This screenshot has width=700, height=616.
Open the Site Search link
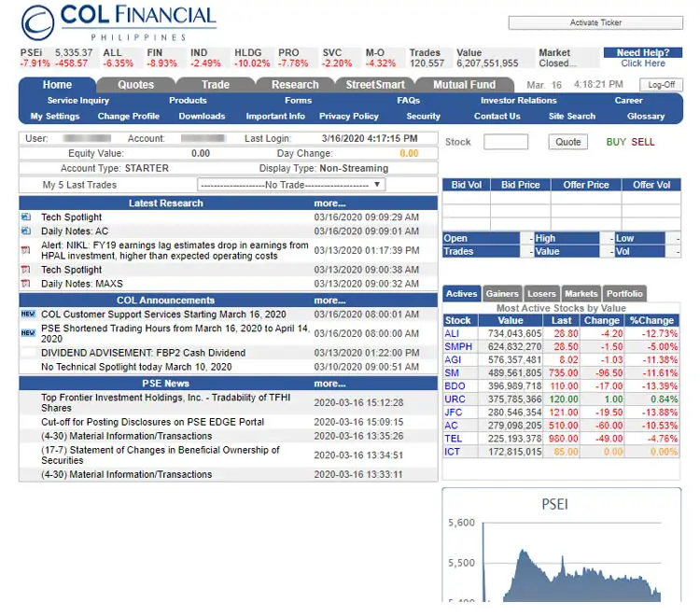tap(572, 116)
